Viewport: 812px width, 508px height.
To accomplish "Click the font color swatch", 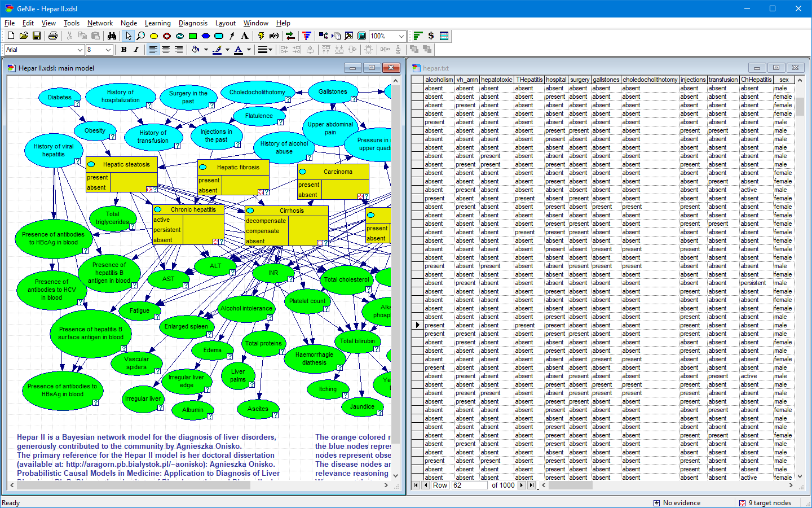I will point(237,50).
